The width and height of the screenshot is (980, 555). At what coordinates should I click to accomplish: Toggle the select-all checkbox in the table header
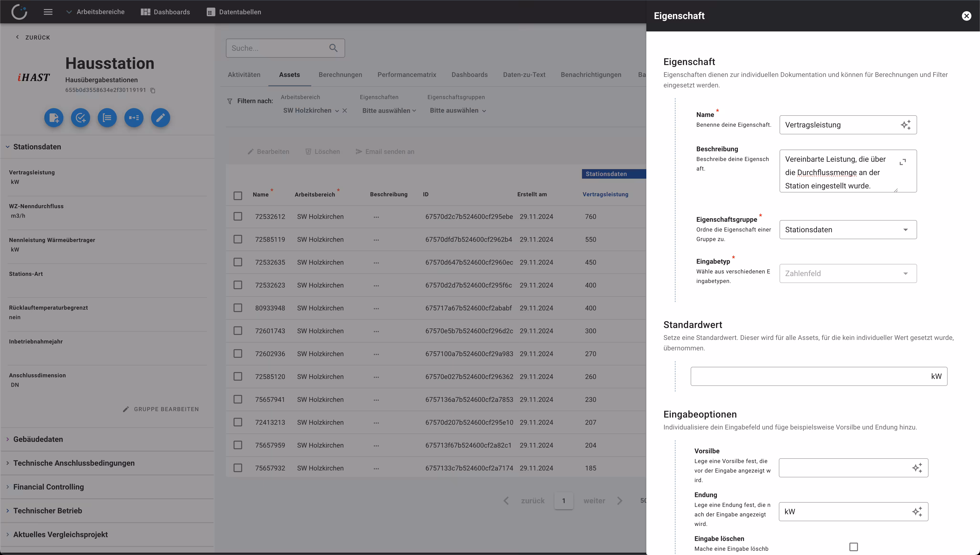pos(238,196)
